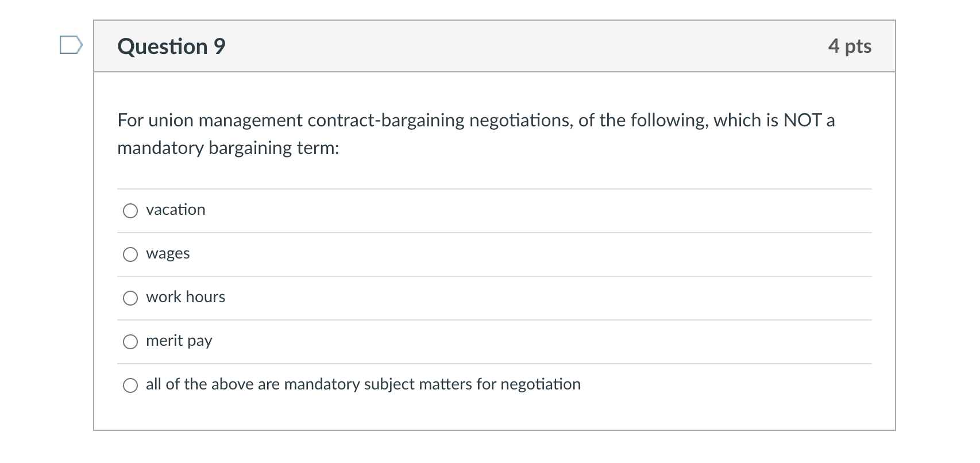Click the circle next to vacation
This screenshot has width=980, height=463.
pyautogui.click(x=130, y=210)
